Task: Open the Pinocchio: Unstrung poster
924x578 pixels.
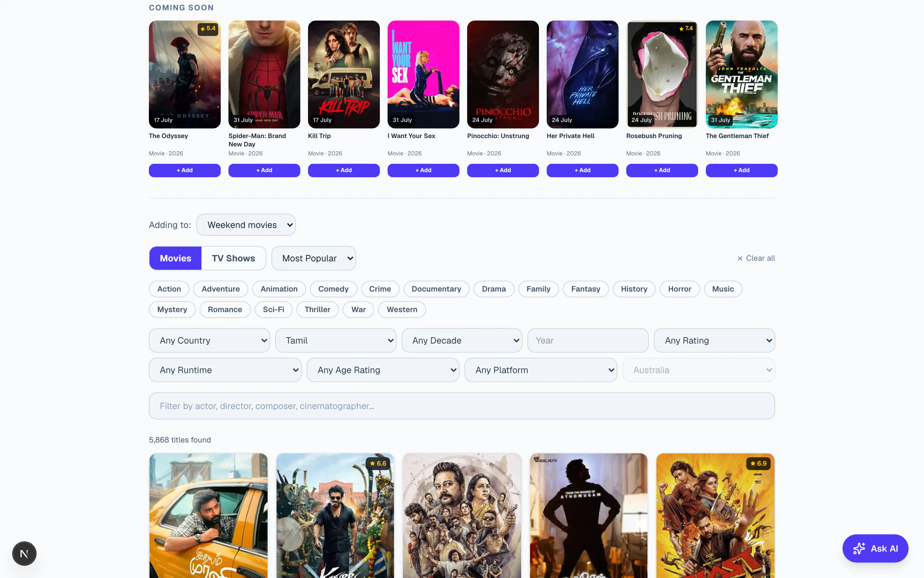Action: [503, 74]
